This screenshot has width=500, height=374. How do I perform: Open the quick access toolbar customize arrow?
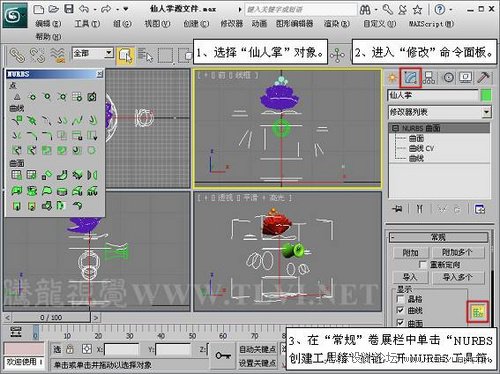point(126,9)
